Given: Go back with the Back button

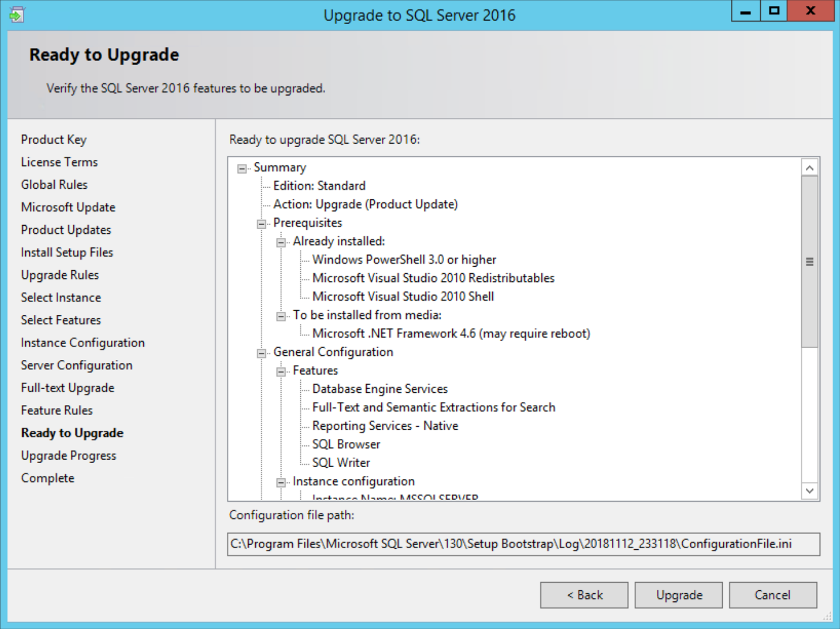Looking at the screenshot, I should pyautogui.click(x=584, y=595).
